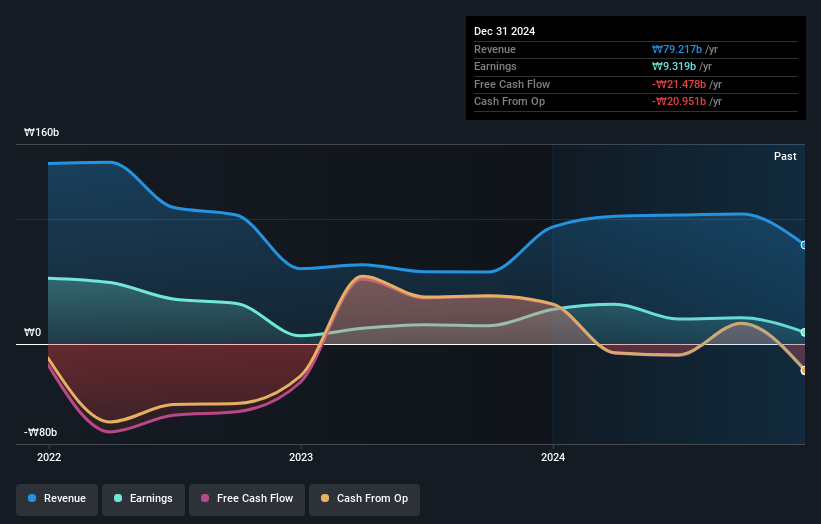821x524 pixels.
Task: Click the 2023 x-axis label
Action: coord(301,458)
